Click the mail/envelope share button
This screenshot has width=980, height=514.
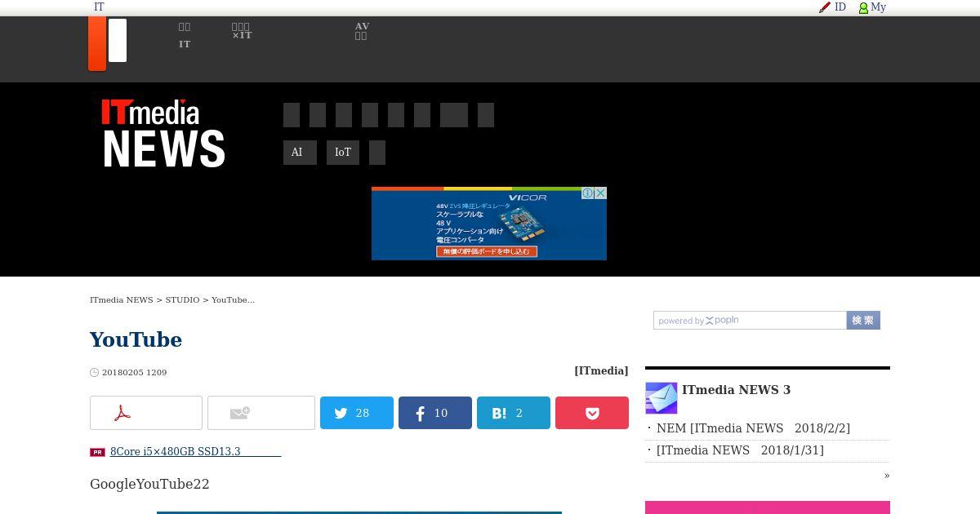coord(261,413)
